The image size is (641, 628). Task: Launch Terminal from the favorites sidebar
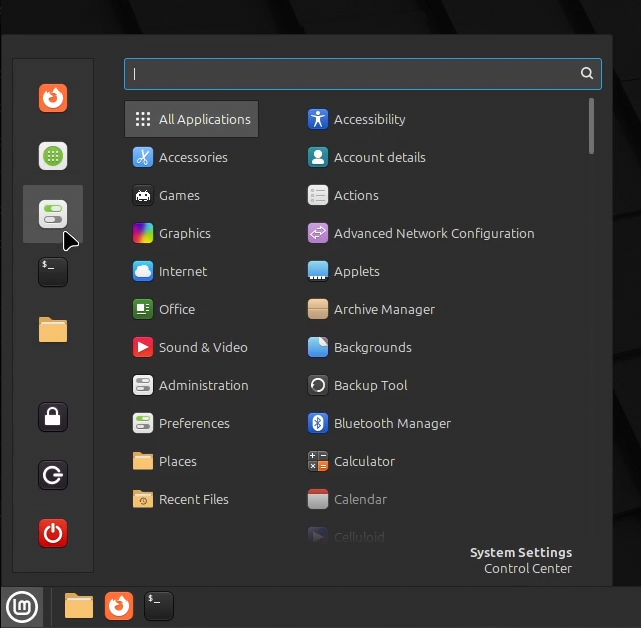coord(53,272)
